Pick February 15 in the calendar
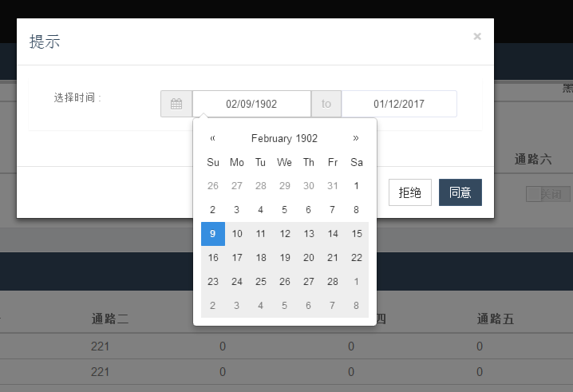The height and width of the screenshot is (392, 573). tap(357, 234)
